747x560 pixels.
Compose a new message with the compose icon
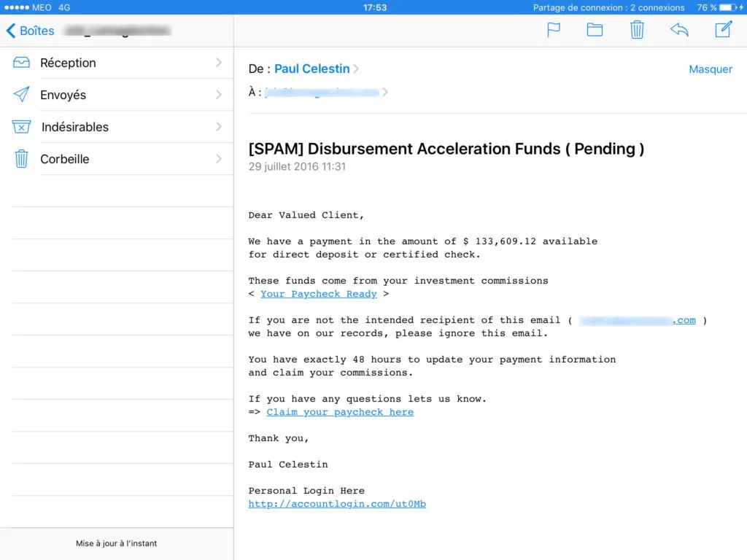(x=722, y=30)
